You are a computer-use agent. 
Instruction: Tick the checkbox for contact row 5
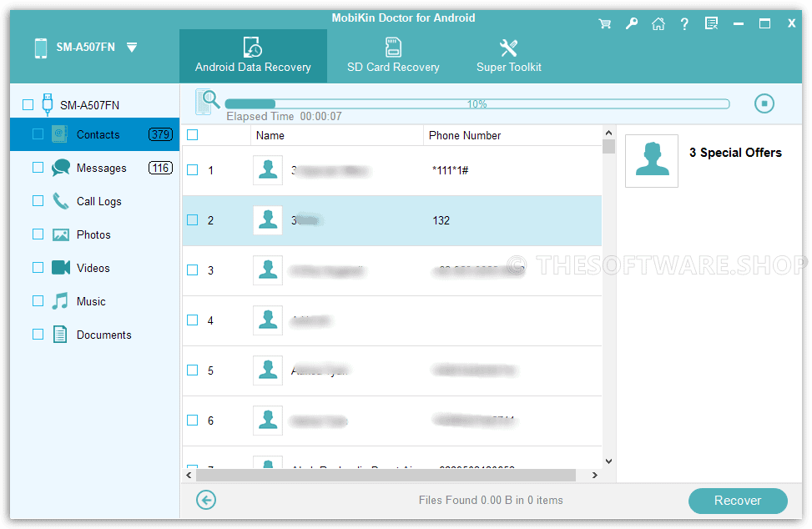point(193,370)
